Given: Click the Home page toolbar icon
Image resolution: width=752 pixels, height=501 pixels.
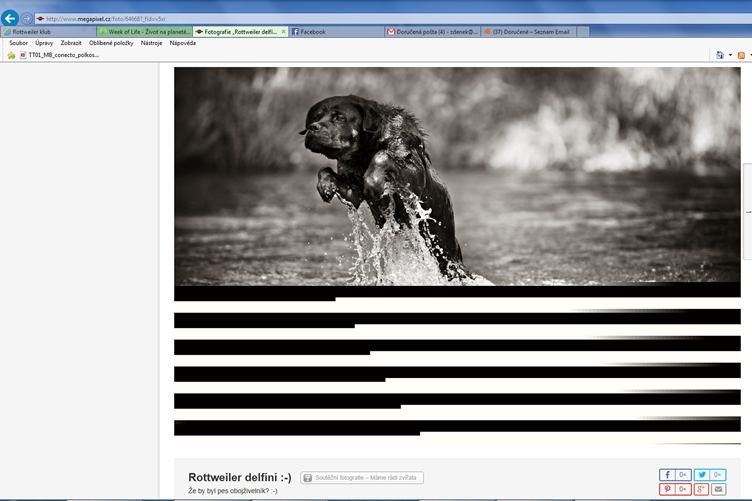Looking at the screenshot, I should [x=719, y=55].
